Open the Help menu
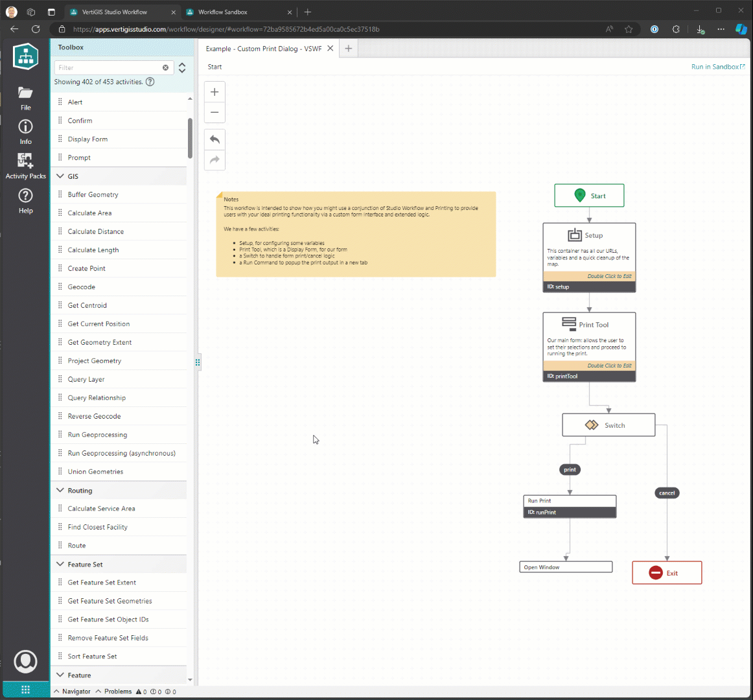 pos(25,201)
